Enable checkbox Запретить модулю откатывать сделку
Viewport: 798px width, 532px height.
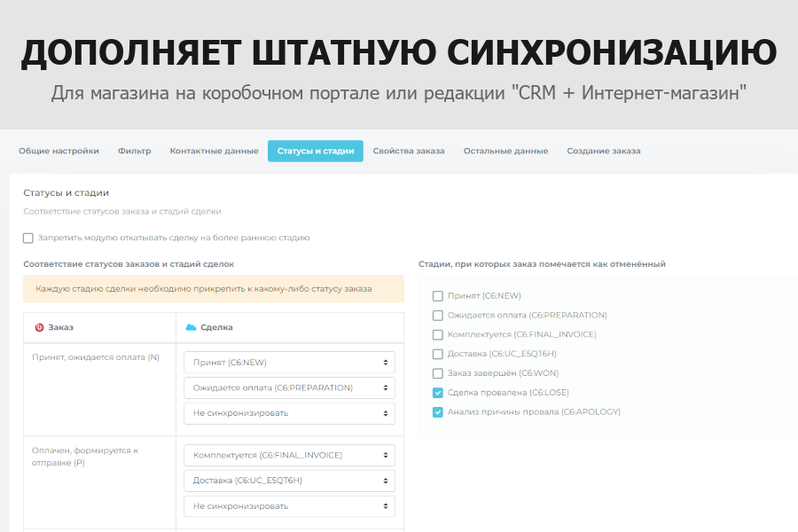click(26, 238)
